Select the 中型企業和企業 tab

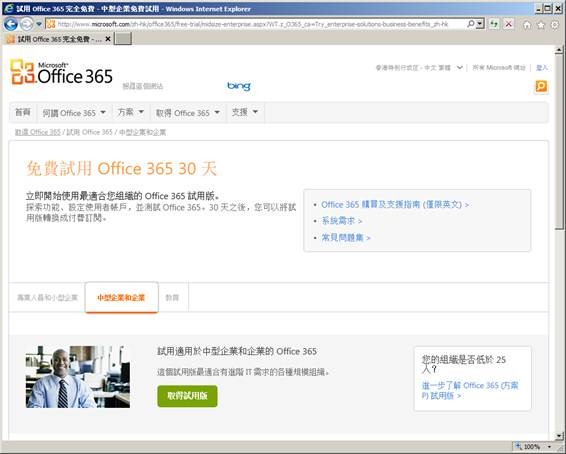tap(121, 297)
